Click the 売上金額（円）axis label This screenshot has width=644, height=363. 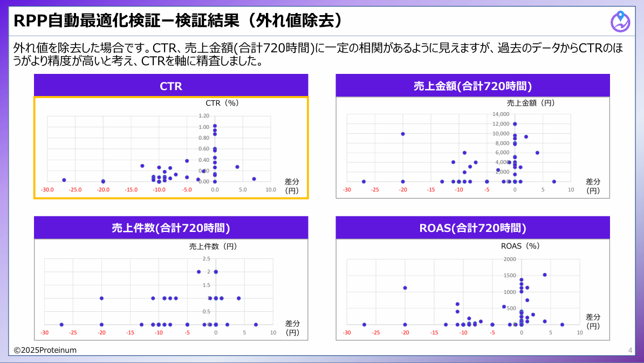[x=531, y=102]
